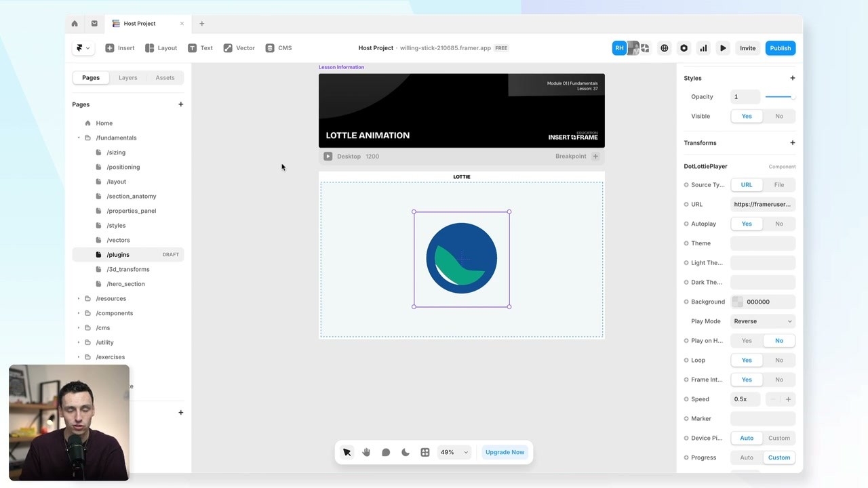Switch to the Assets tab
Image resolution: width=868 pixels, height=488 pixels.
click(165, 78)
